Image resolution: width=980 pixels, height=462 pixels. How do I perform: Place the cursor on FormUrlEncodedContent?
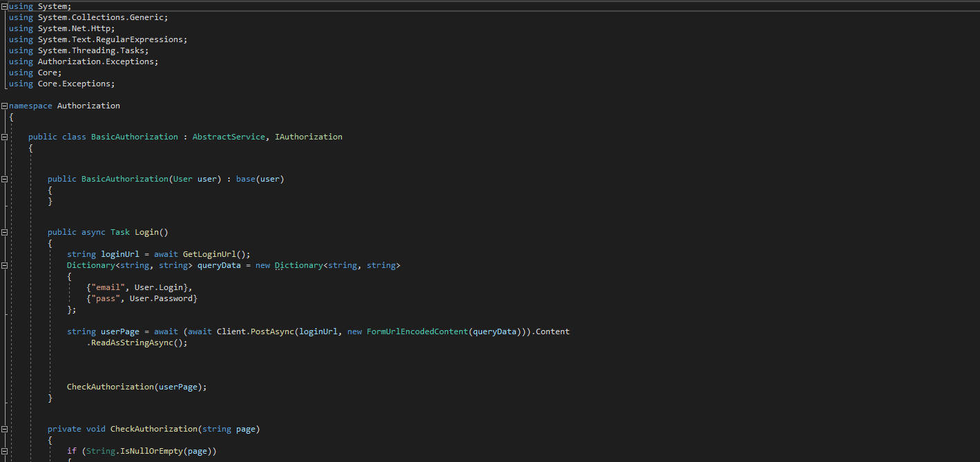click(418, 331)
